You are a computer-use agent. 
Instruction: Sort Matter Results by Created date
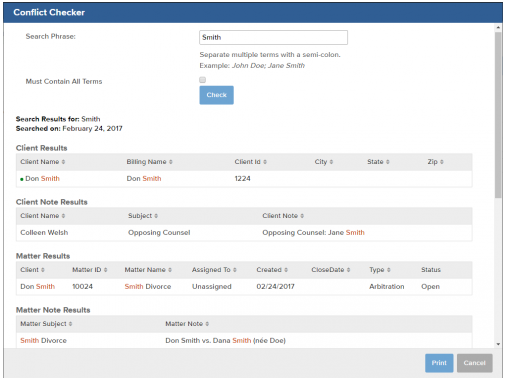[272, 270]
